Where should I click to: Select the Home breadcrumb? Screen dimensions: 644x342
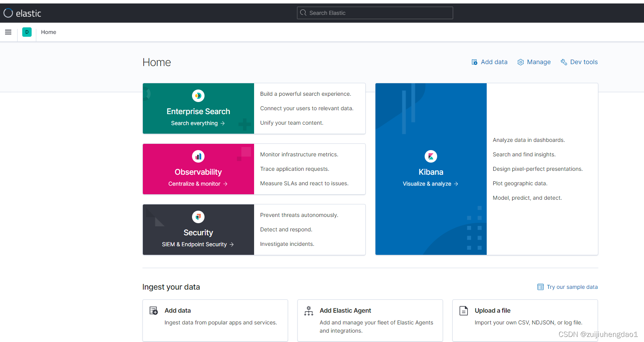[48, 32]
